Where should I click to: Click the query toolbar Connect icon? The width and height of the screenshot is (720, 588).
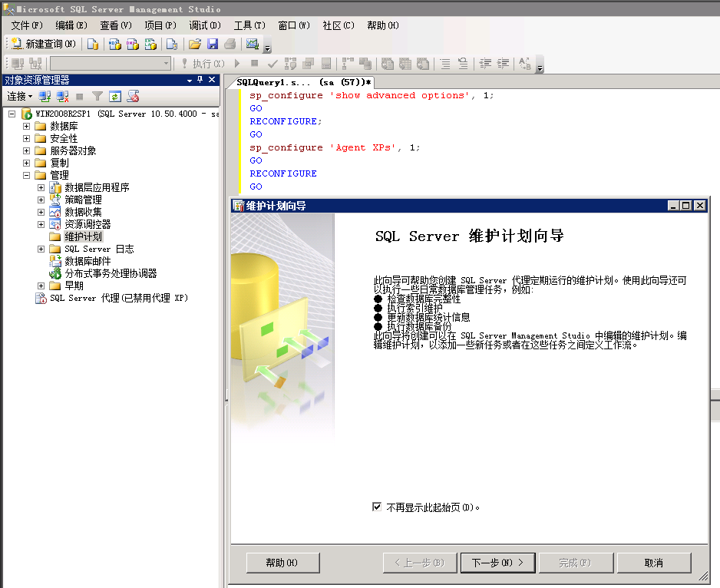18,64
